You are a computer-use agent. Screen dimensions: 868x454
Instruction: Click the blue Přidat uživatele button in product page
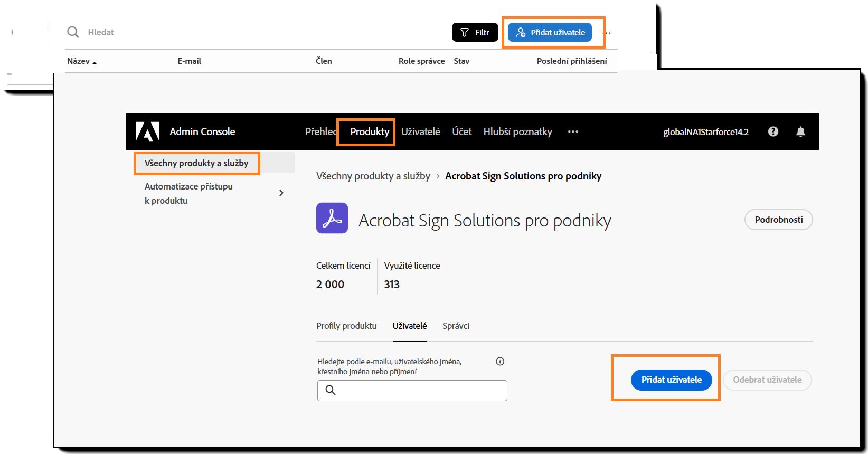(672, 380)
